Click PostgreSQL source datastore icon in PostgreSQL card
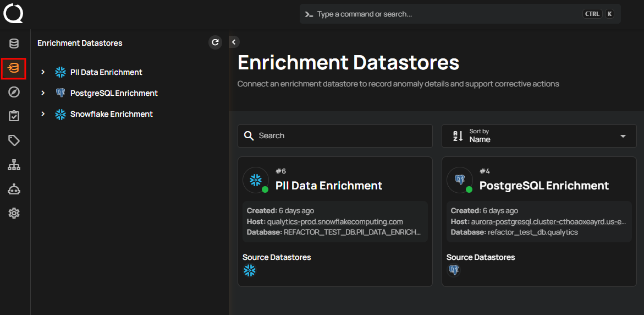This screenshot has height=315, width=644. pyautogui.click(x=453, y=270)
